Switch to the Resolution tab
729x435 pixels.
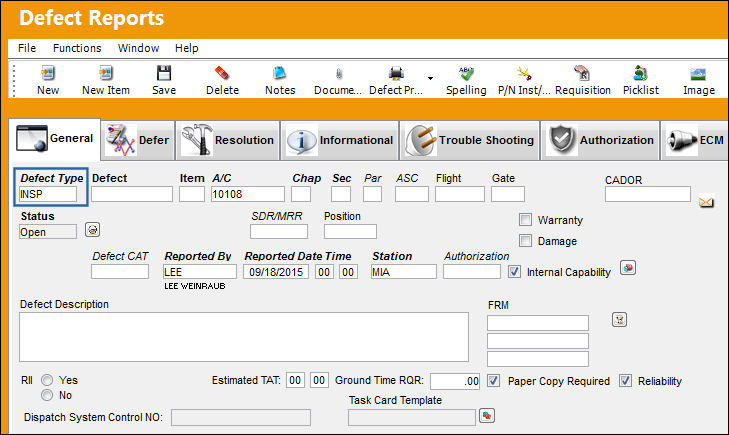(x=227, y=140)
